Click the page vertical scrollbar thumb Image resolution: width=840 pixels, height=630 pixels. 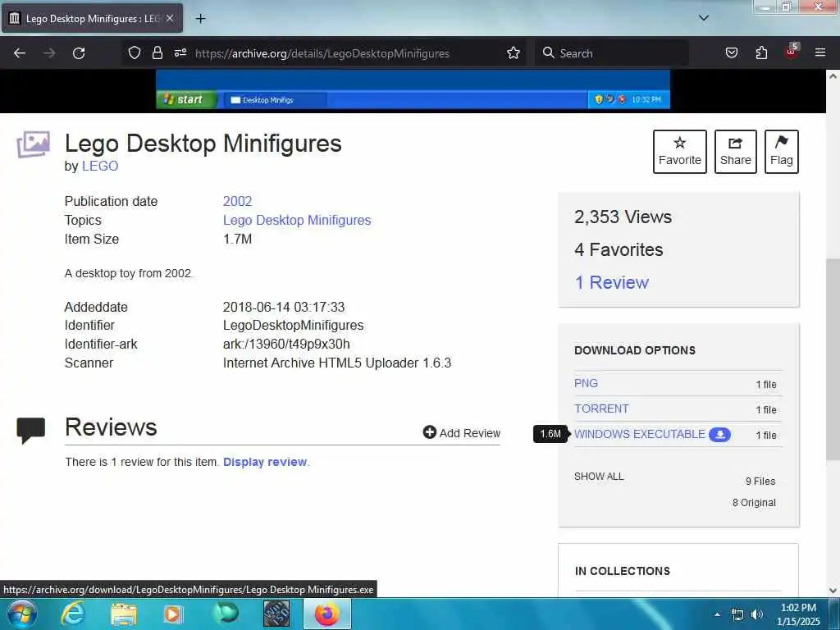pos(833,359)
